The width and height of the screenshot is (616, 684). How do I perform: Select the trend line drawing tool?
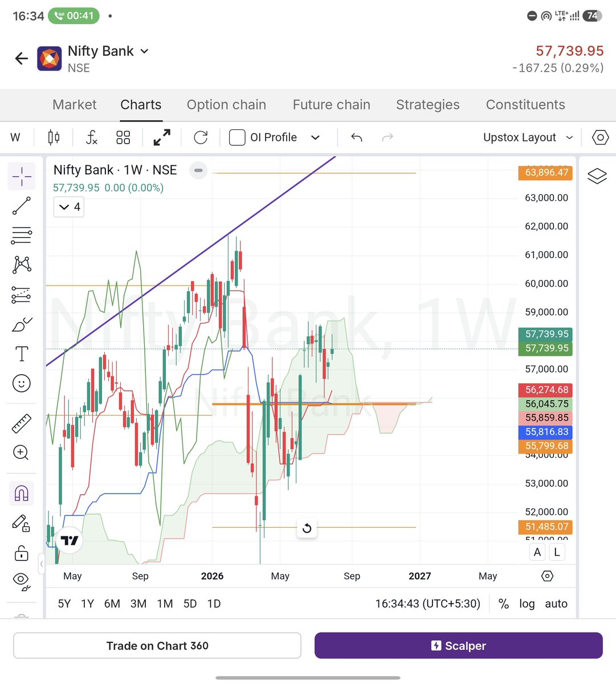coord(22,206)
